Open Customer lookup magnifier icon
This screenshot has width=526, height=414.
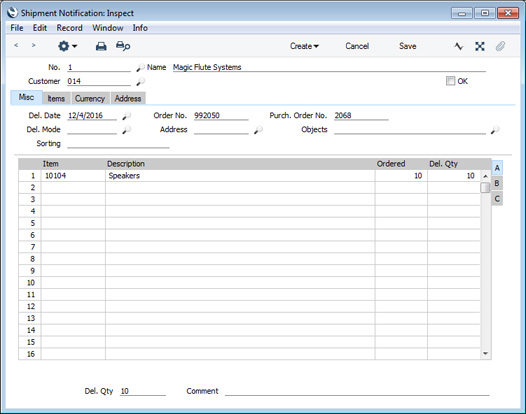tap(140, 82)
